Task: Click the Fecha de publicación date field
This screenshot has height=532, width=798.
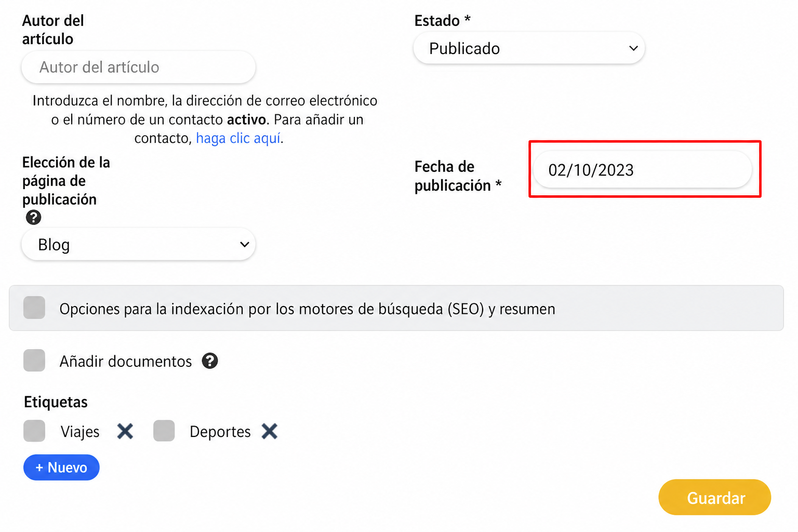Action: coord(643,170)
